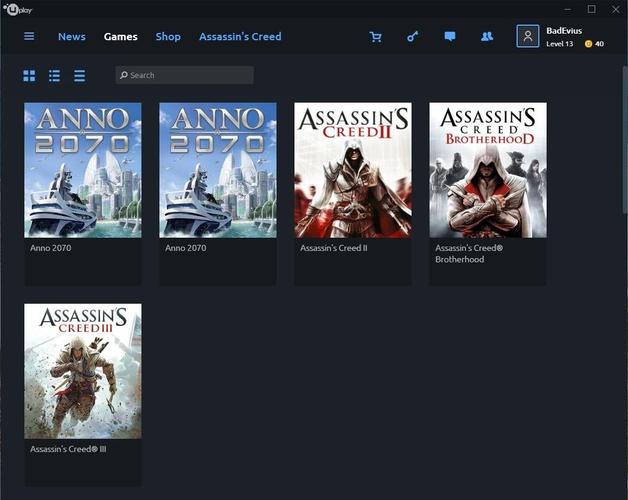Click the BadEvius username
The height and width of the screenshot is (500, 628).
(564, 31)
